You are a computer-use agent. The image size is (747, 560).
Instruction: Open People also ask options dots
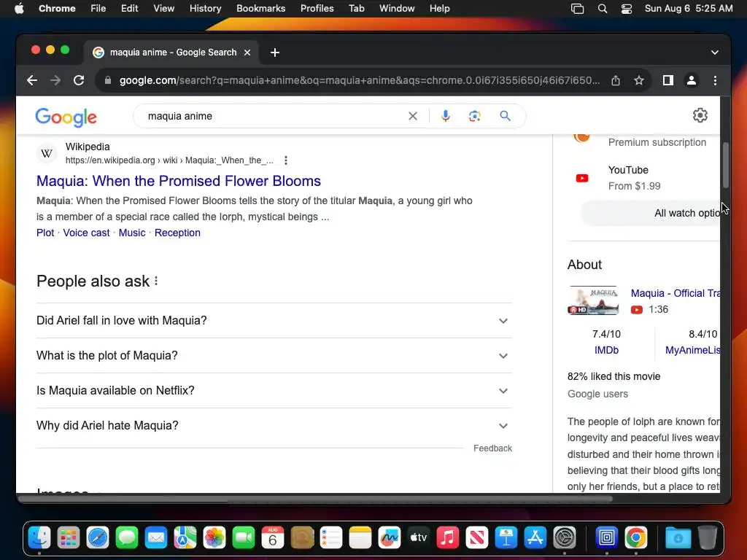click(156, 281)
